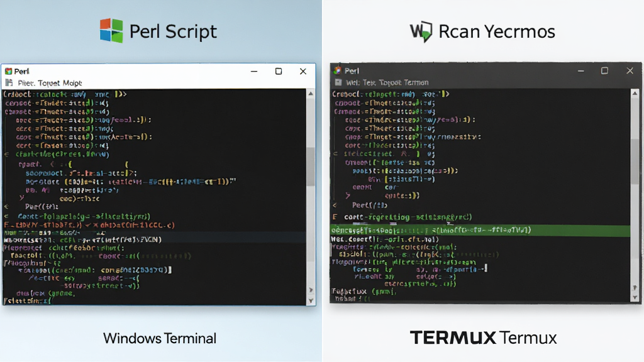Viewport: 644px width, 362px height.
Task: Minimize the left Perl window
Action: [254, 72]
